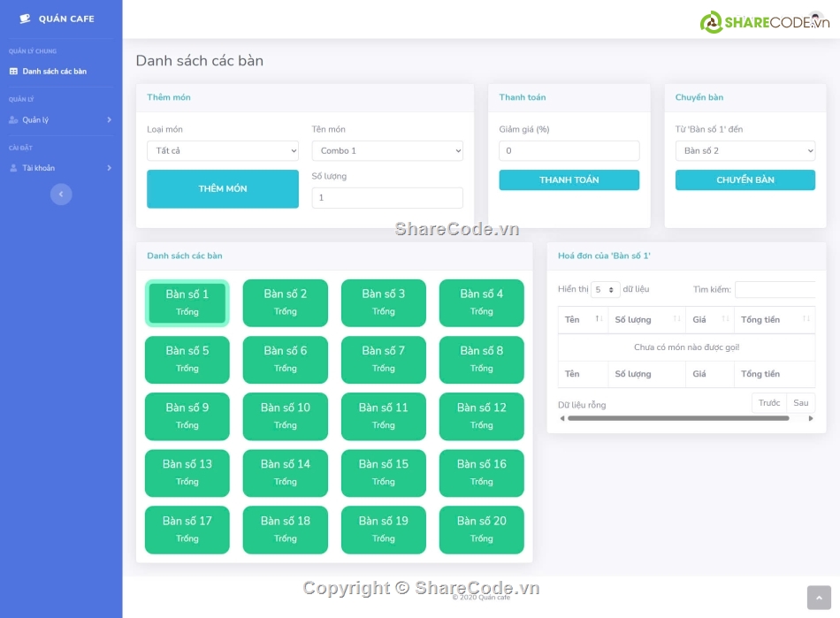Open the Loại món dropdown

pyautogui.click(x=222, y=151)
